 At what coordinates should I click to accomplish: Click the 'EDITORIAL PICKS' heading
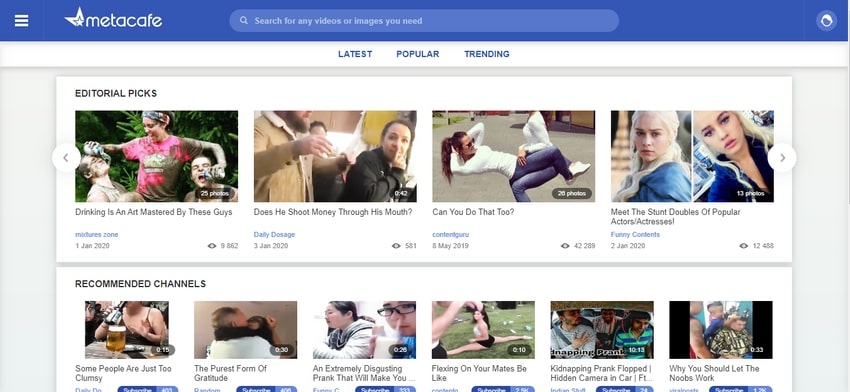pos(116,93)
